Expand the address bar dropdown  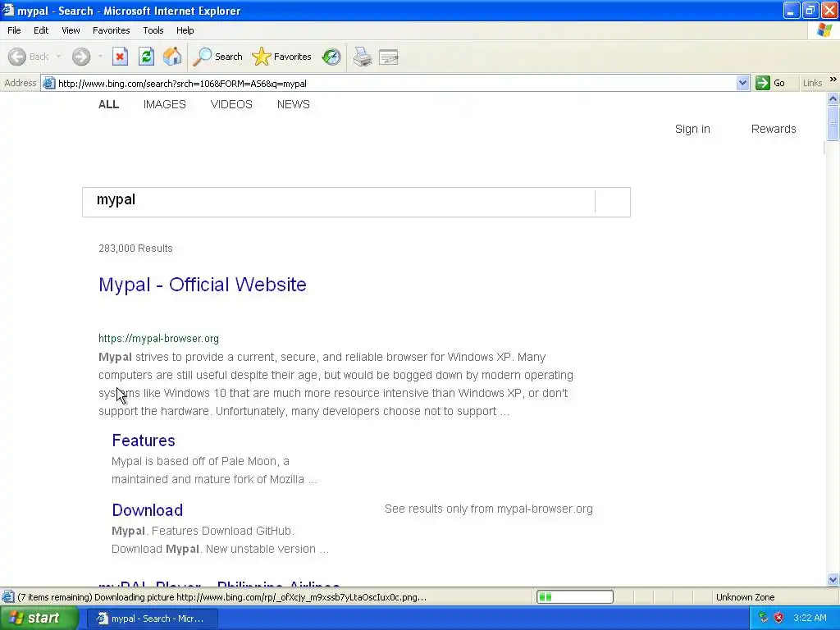click(742, 83)
